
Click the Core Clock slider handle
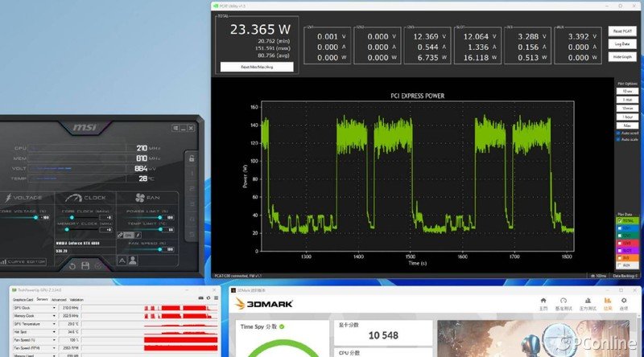pyautogui.click(x=72, y=217)
